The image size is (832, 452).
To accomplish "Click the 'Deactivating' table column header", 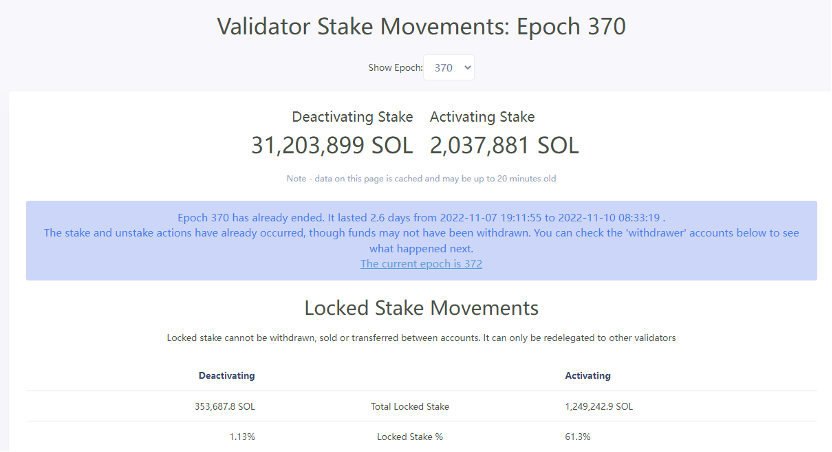I will coord(227,376).
